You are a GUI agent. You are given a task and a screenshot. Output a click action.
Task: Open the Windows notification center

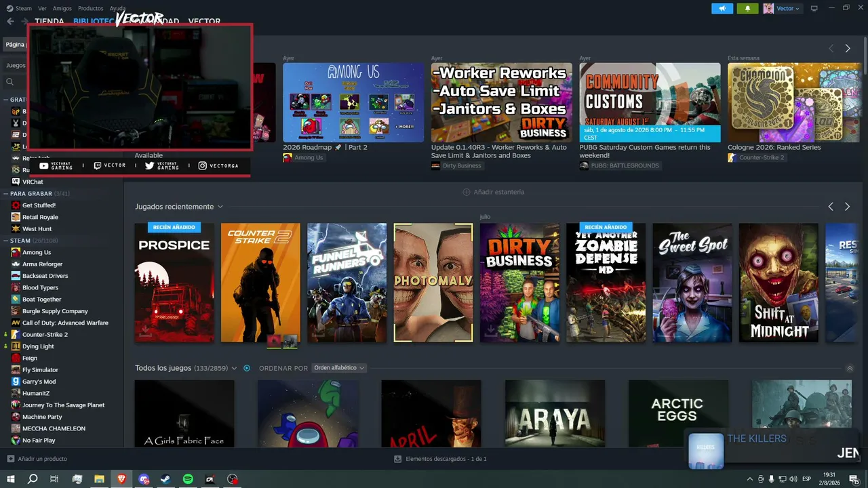[x=854, y=479]
